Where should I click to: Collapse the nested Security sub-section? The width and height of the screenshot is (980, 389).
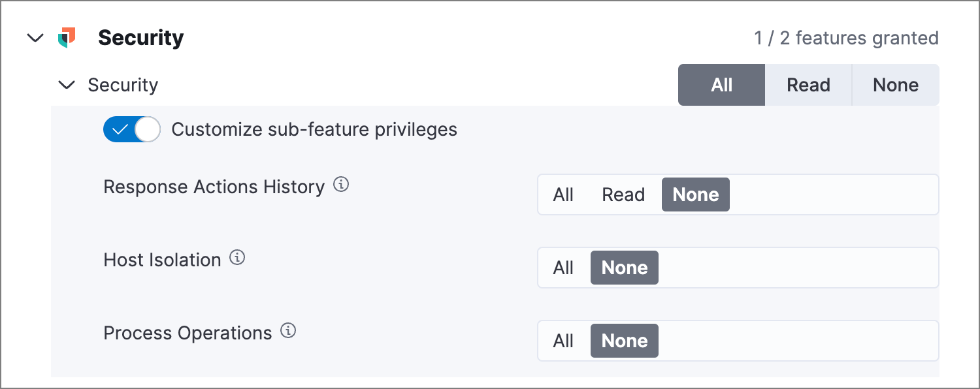click(66, 84)
